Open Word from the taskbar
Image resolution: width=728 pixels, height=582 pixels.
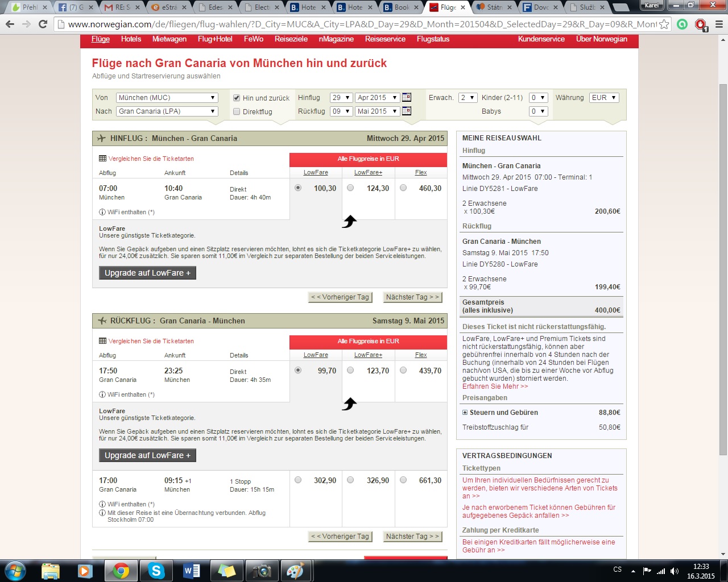click(191, 571)
